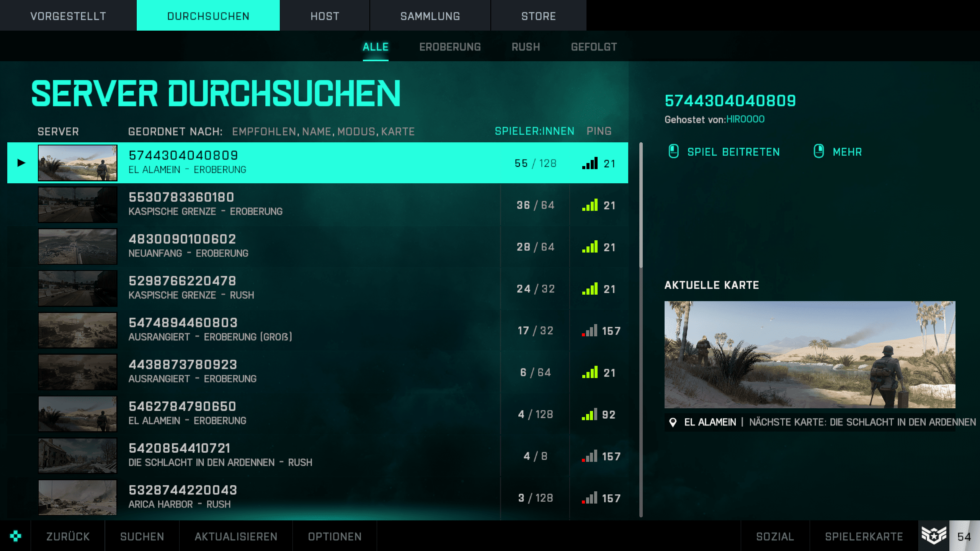Click the map pin icon beside El Alamein
The height and width of the screenshot is (551, 980).
pos(673,422)
